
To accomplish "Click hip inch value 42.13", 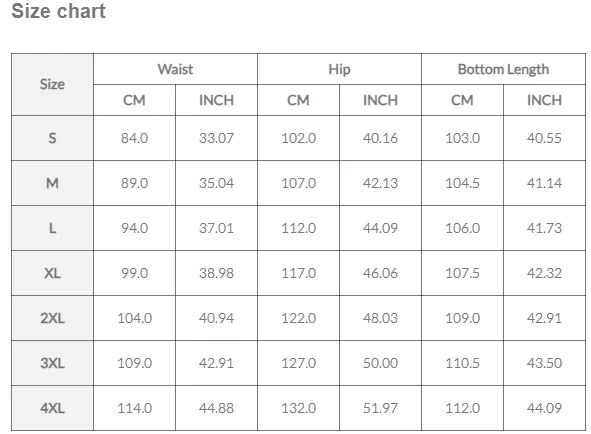I will click(x=380, y=183).
